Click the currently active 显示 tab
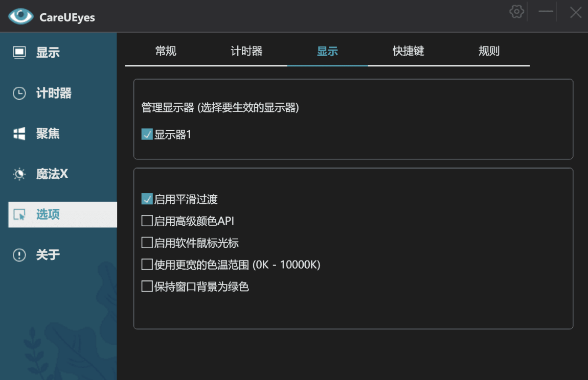Viewport: 588px width, 380px height. pyautogui.click(x=328, y=51)
